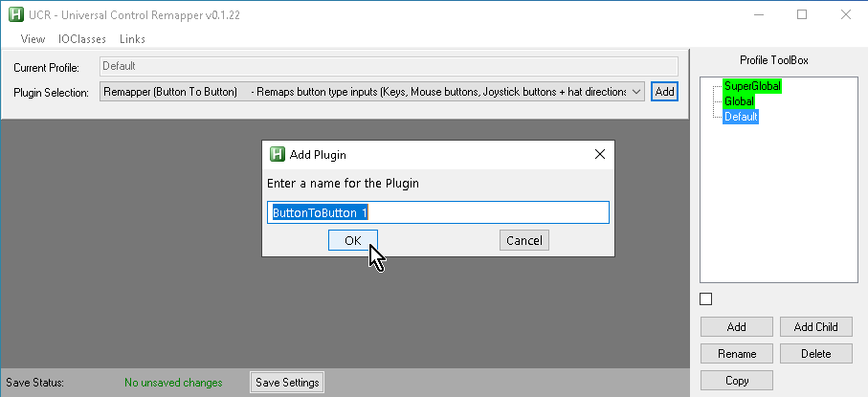
Task: Click the Copy profile button
Action: click(x=736, y=381)
